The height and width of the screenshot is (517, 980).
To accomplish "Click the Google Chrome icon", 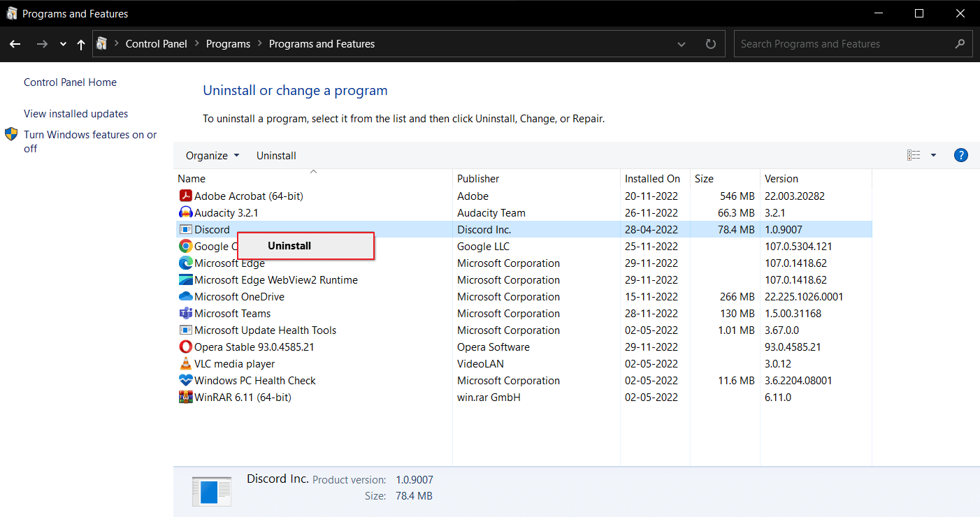I will pyautogui.click(x=185, y=247).
